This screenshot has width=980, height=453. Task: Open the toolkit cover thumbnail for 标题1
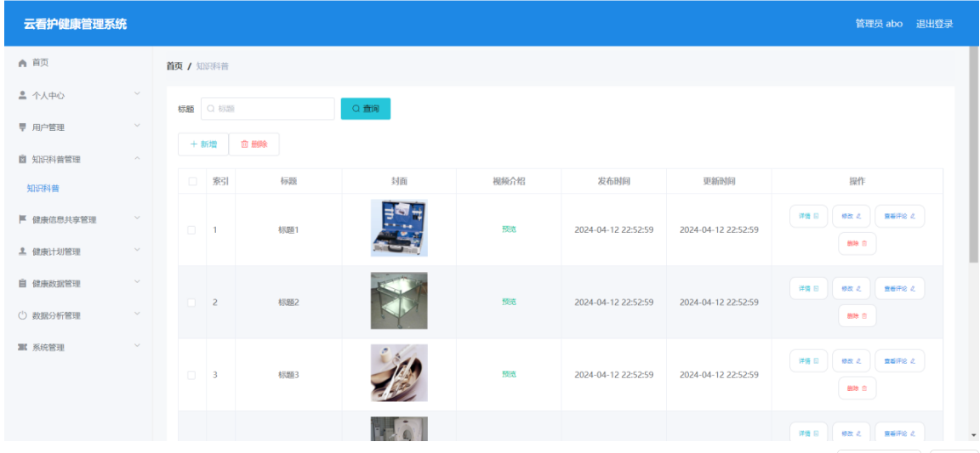pos(399,228)
